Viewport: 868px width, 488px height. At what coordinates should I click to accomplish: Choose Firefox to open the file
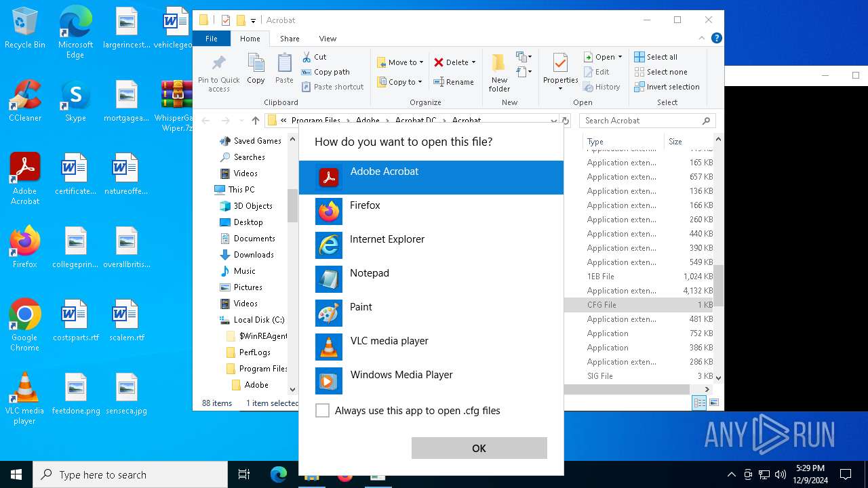pos(431,211)
